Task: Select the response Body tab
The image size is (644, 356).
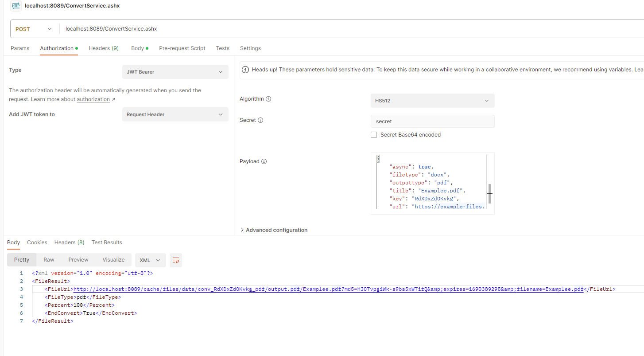Action: pos(13,243)
